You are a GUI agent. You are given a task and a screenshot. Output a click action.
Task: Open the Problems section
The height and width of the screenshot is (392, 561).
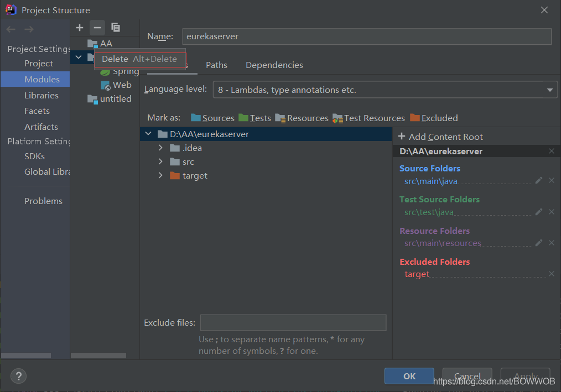pos(43,201)
